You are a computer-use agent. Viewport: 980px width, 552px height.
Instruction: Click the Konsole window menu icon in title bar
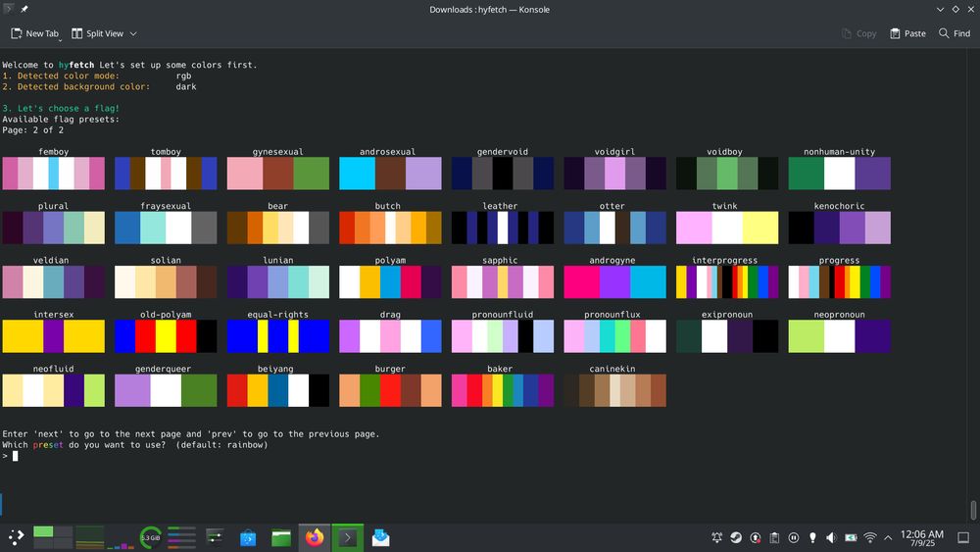click(9, 9)
